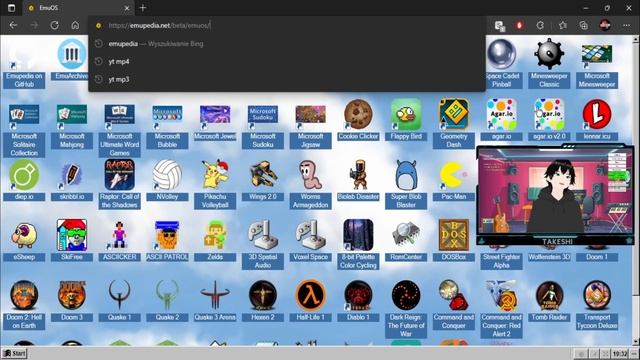
Task: Launch Minesweeper Classic
Action: coord(549,64)
